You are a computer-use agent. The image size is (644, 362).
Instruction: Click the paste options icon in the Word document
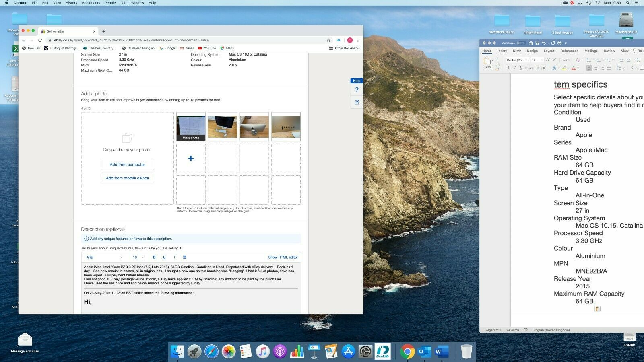(x=598, y=309)
